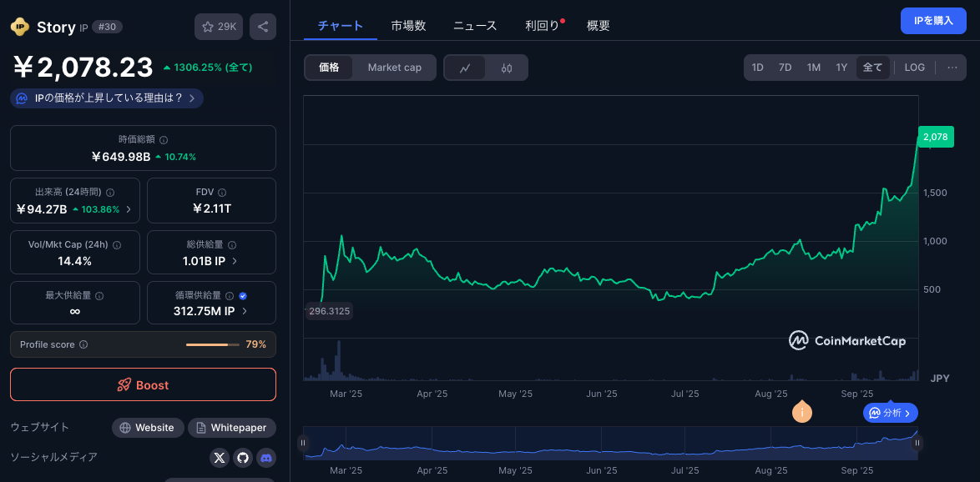
Task: Click info icon next to 出来高 (24時間)
Action: click(110, 193)
